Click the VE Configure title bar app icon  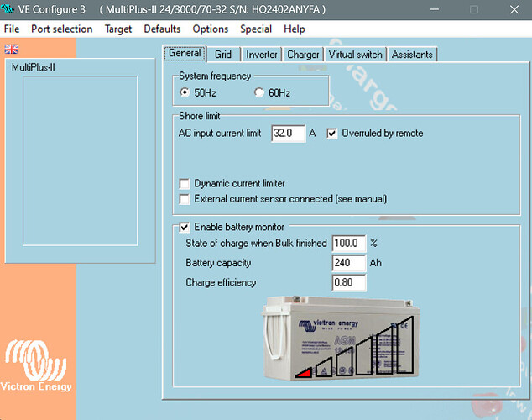click(7, 9)
